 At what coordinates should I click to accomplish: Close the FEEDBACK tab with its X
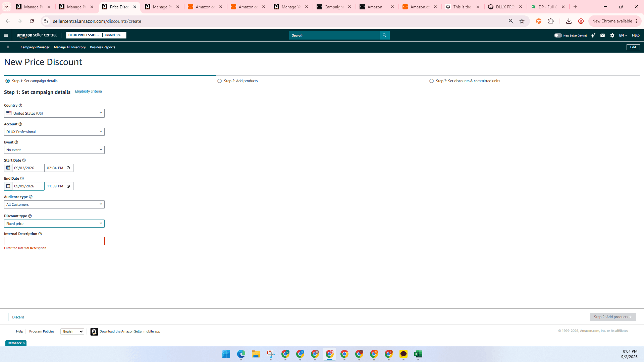[x=24, y=343]
